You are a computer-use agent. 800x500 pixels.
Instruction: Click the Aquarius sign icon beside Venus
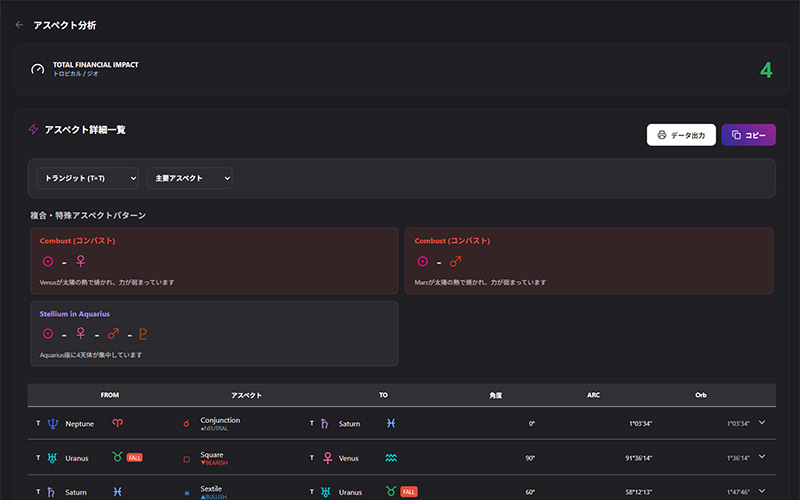pos(391,458)
